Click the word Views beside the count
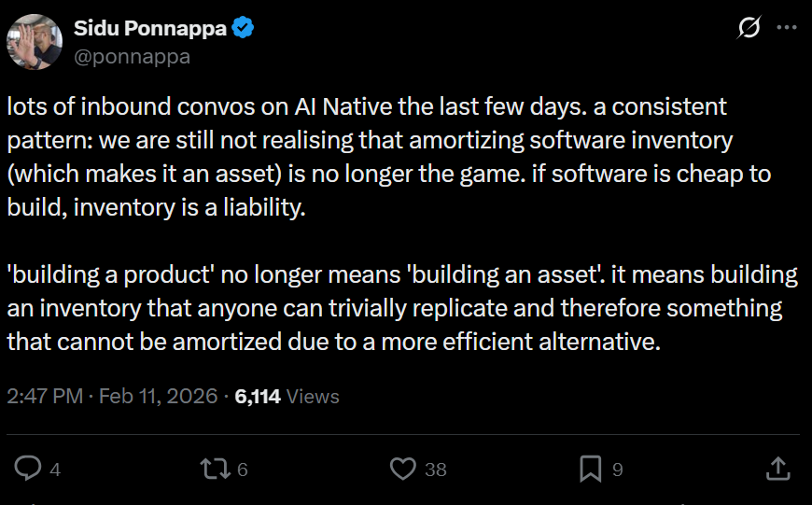The image size is (812, 505). (x=313, y=397)
